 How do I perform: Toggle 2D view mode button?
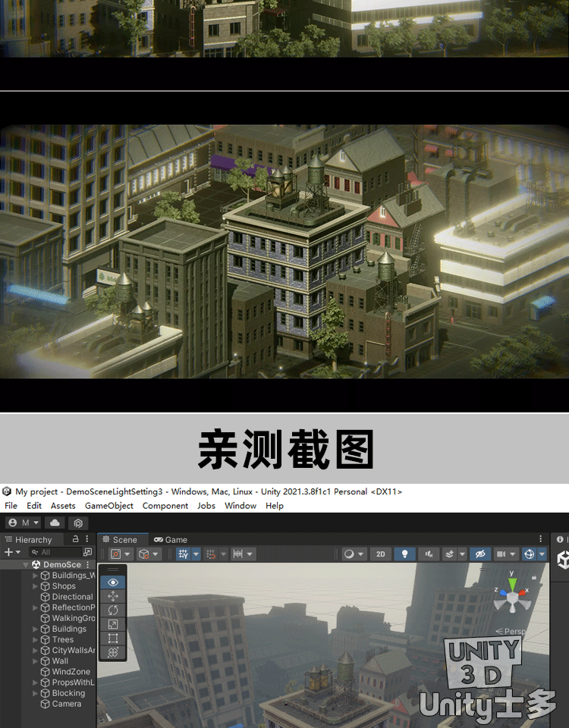click(380, 554)
